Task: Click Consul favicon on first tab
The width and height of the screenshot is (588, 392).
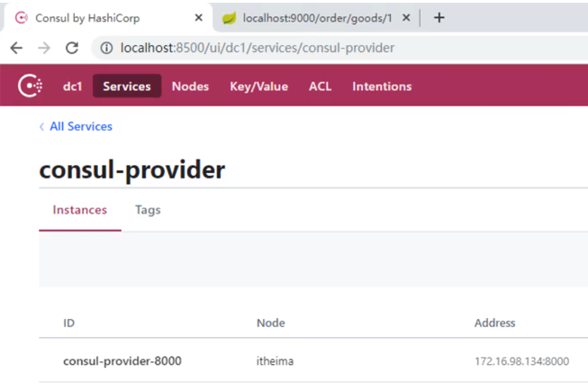Action: tap(22, 18)
